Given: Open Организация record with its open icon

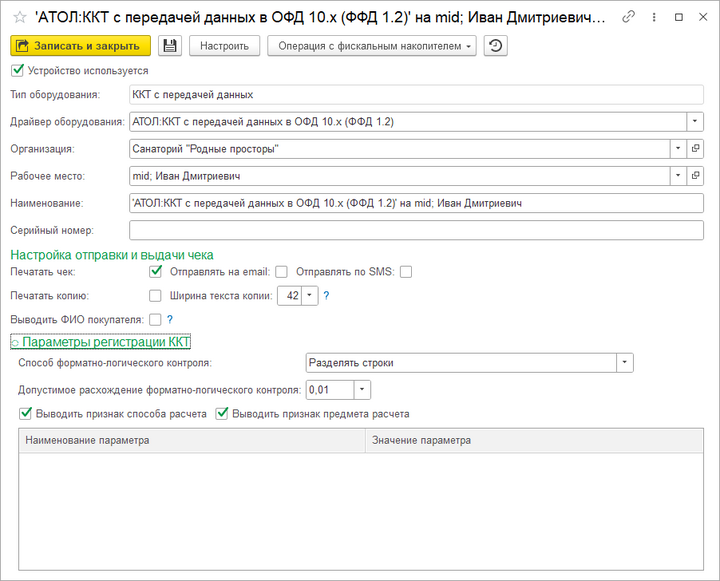Looking at the screenshot, I should coord(695,149).
